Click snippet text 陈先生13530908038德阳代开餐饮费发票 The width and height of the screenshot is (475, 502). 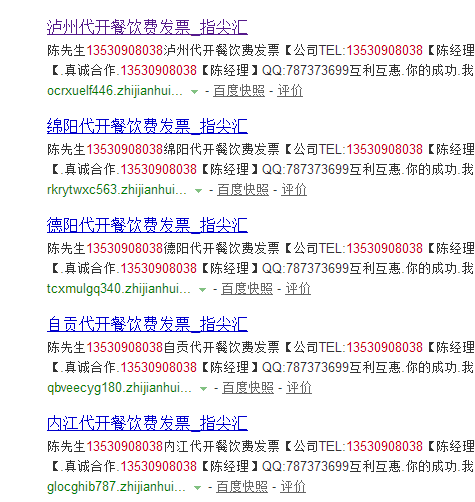pyautogui.click(x=163, y=248)
